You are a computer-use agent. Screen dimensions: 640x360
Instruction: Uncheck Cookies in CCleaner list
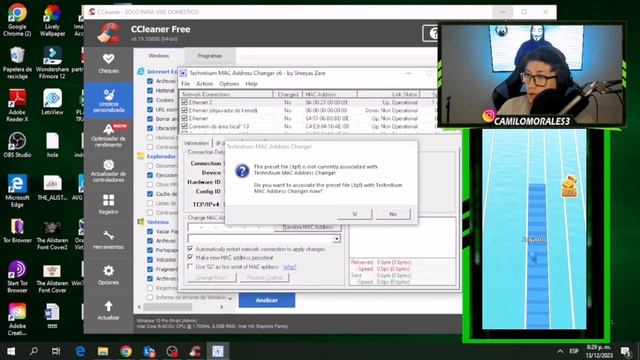(150, 100)
